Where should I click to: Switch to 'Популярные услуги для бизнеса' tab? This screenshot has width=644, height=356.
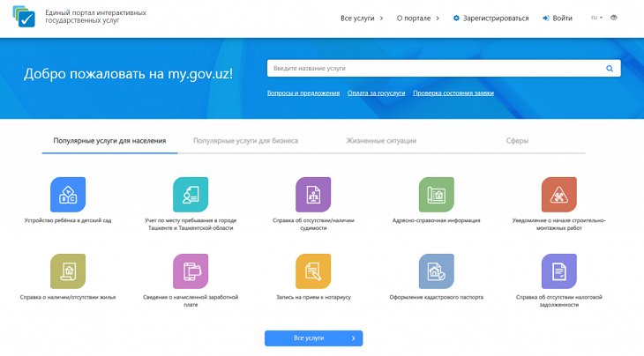[245, 141]
